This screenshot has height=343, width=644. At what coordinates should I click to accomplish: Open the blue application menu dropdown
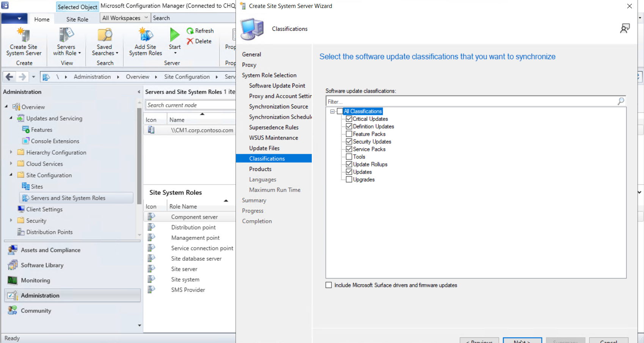(x=14, y=18)
